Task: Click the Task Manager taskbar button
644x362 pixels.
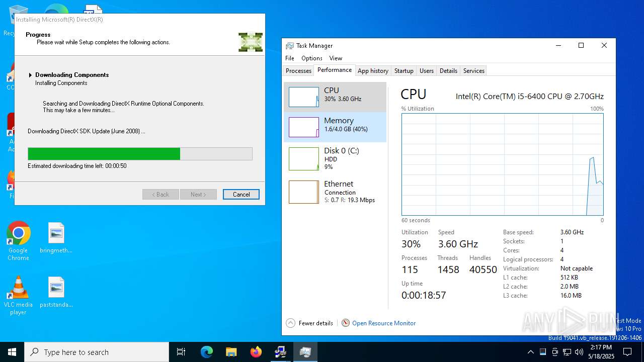Action: 305,352
